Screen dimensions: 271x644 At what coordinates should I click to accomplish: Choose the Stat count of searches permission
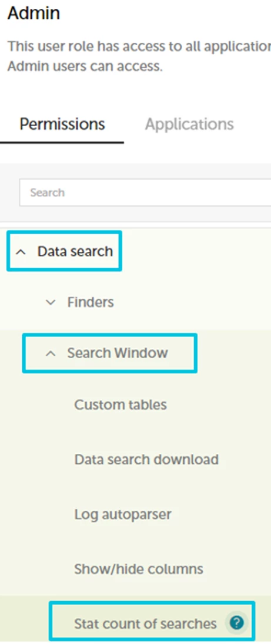145,624
